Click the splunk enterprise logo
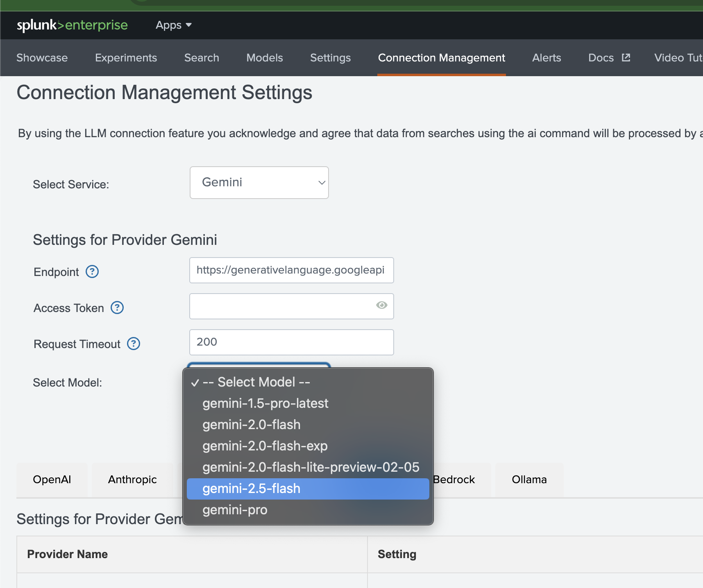This screenshot has height=588, width=703. [72, 25]
